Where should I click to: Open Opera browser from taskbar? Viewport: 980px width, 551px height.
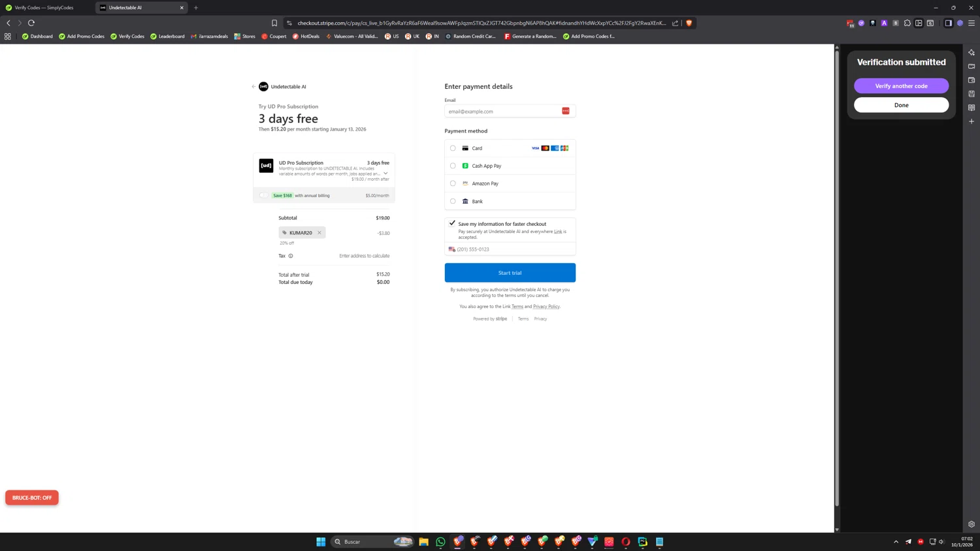coord(626,542)
